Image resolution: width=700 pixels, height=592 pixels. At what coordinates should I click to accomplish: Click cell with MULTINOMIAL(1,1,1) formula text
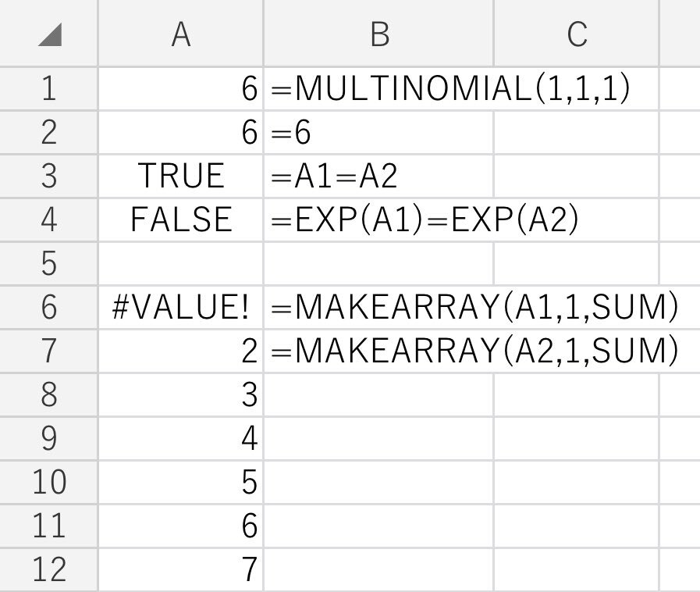tap(378, 89)
